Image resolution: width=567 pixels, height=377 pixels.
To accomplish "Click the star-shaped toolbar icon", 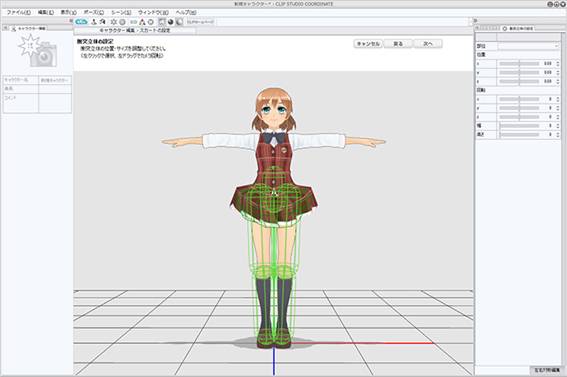I will click(x=114, y=22).
